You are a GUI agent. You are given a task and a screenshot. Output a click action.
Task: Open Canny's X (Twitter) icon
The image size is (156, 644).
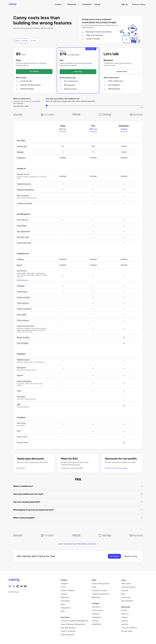(14, 586)
